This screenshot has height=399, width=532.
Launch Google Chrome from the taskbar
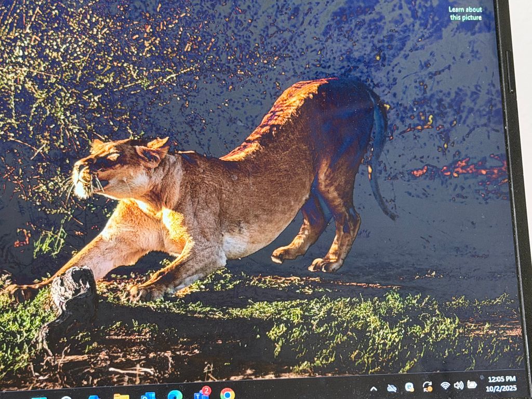227,394
